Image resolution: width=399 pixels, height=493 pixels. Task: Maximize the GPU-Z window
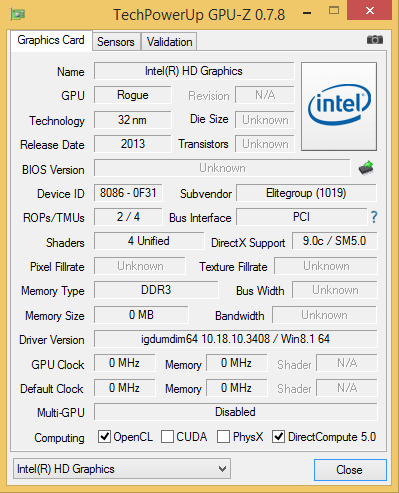(334, 11)
